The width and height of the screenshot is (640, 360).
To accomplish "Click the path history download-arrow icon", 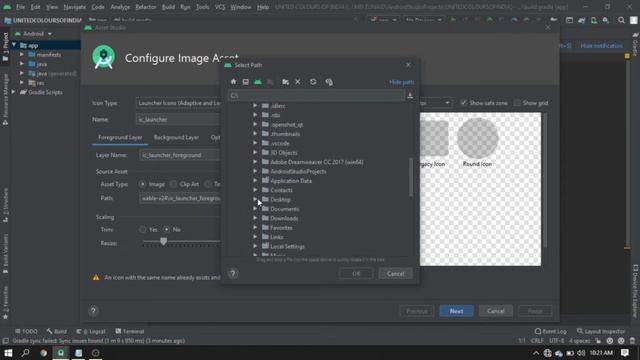I will pos(410,96).
